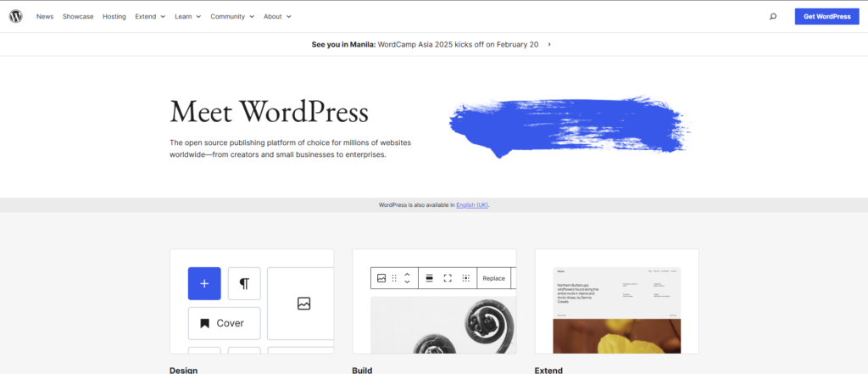
Task: Click the fullscreen brackets icon in the block toolbar
Action: click(448, 278)
